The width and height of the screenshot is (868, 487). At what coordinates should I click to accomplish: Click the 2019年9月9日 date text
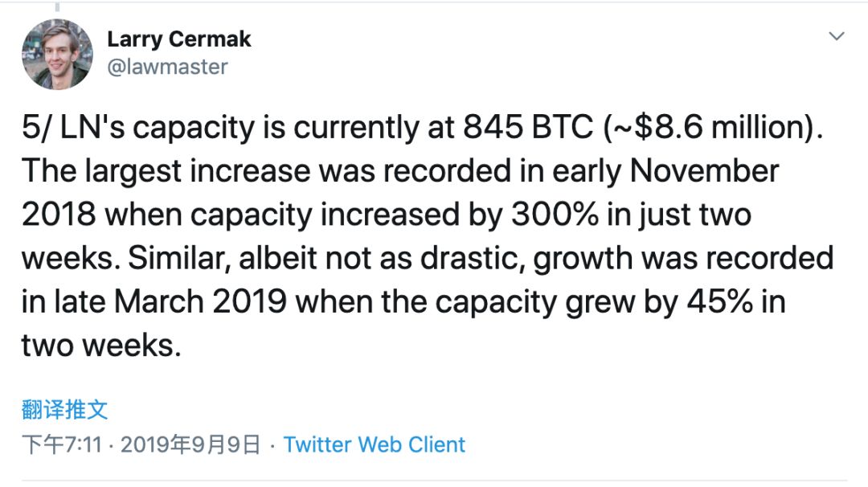(x=190, y=444)
